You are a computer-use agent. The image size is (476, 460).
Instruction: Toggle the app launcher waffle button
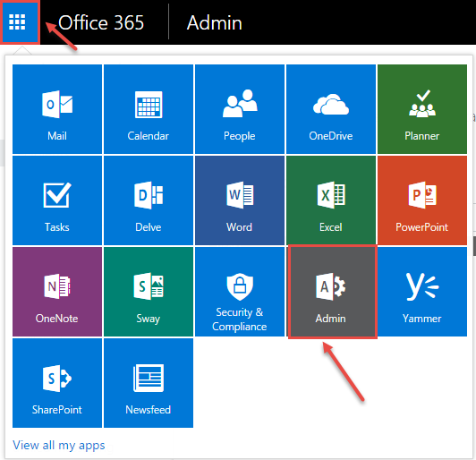pyautogui.click(x=20, y=22)
